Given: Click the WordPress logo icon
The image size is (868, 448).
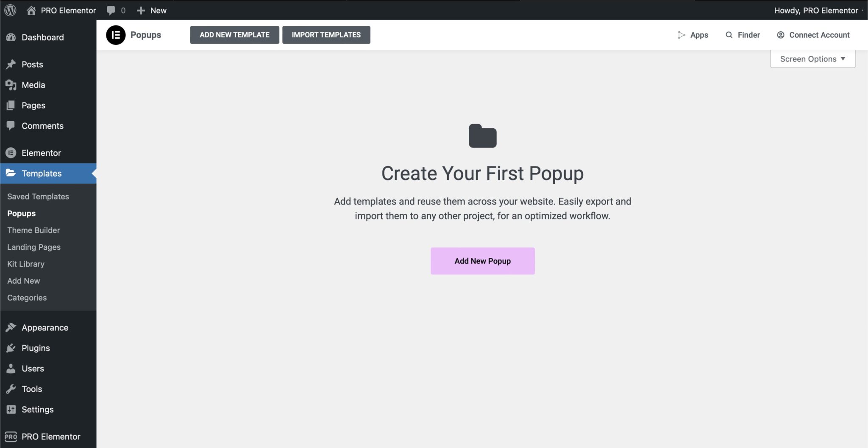Looking at the screenshot, I should [10, 10].
